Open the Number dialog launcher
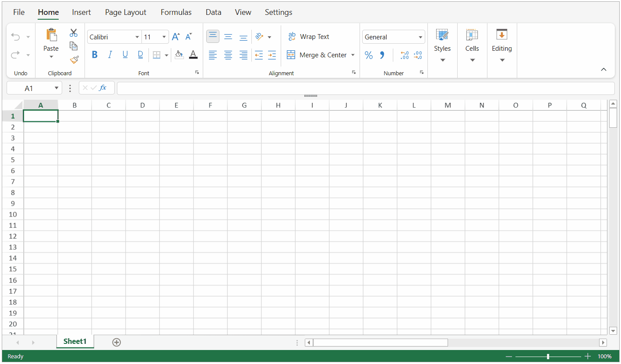Image resolution: width=621 pixels, height=364 pixels. [422, 73]
